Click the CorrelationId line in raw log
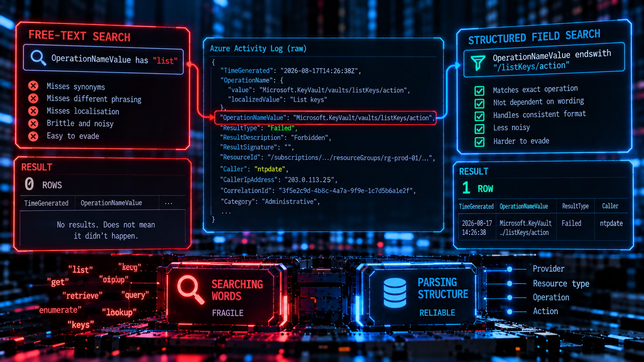Viewport: 644px width, 362px height. (318, 190)
